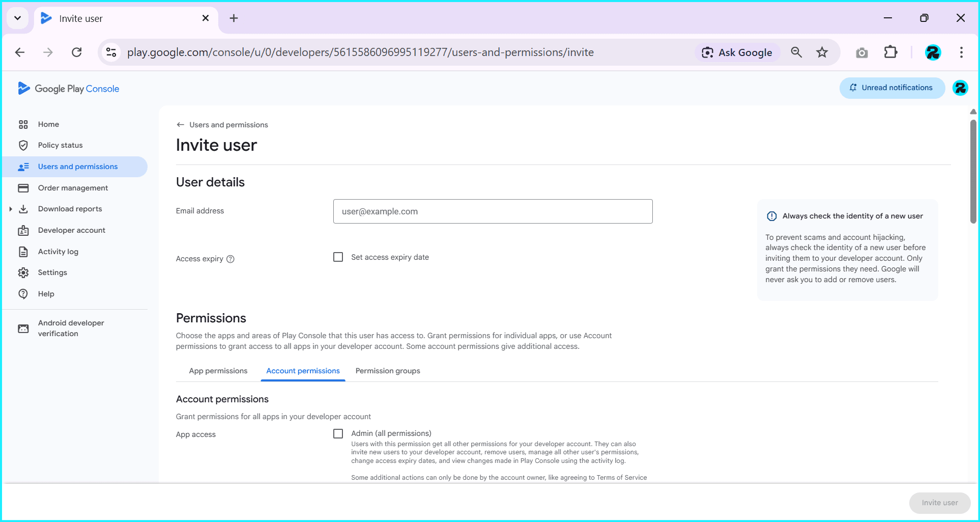
Task: Reload the page with the refresh icon
Action: click(77, 52)
